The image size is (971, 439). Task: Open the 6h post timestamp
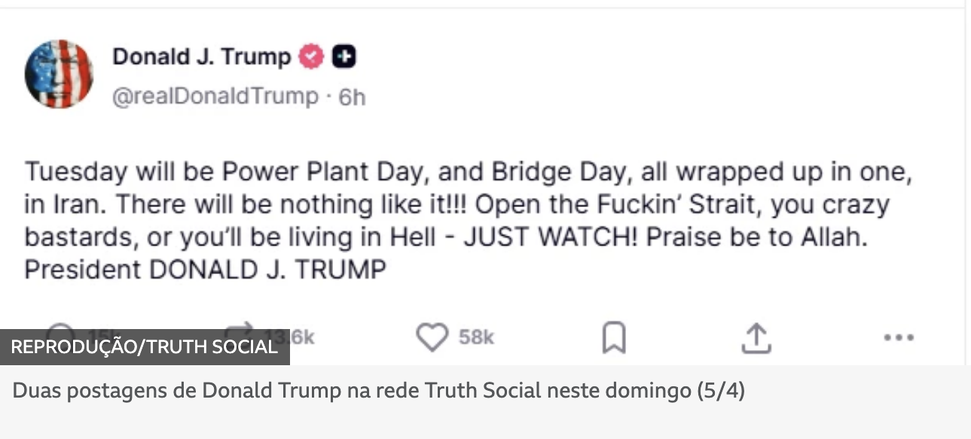[352, 97]
